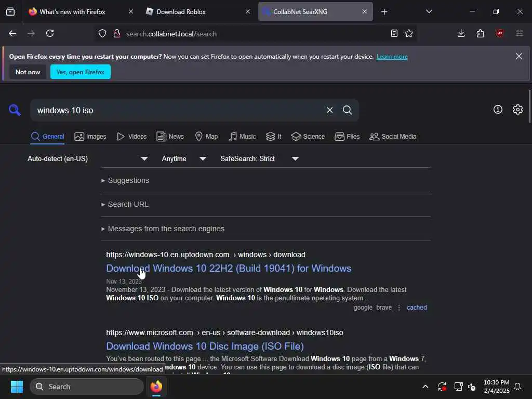Open the Anytime time range dropdown
Screen dimensions: 532x399
pos(184,159)
